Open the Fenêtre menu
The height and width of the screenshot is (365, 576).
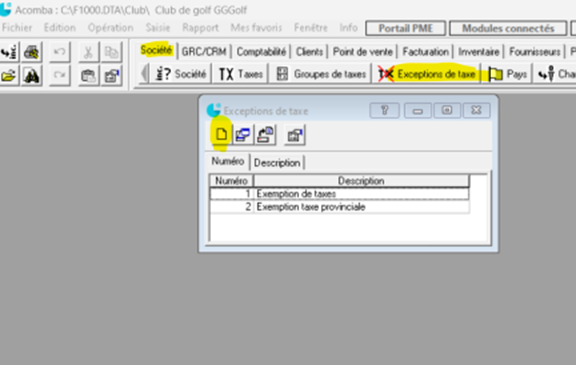310,28
